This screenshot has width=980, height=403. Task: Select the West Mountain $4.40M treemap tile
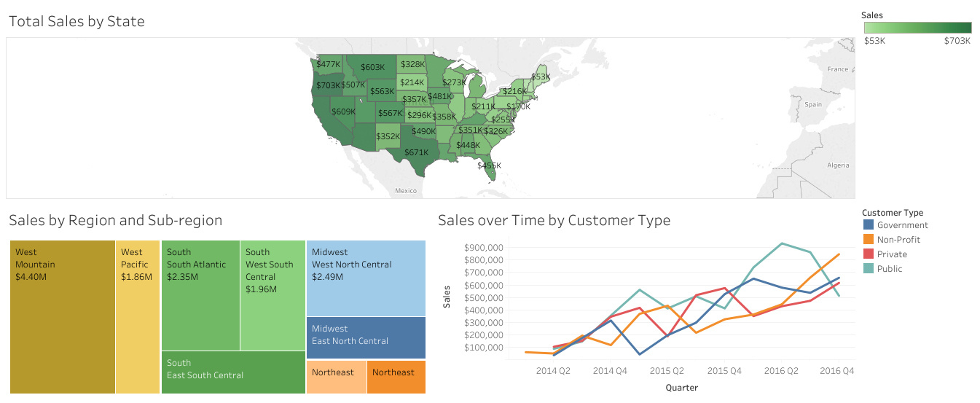point(62,317)
